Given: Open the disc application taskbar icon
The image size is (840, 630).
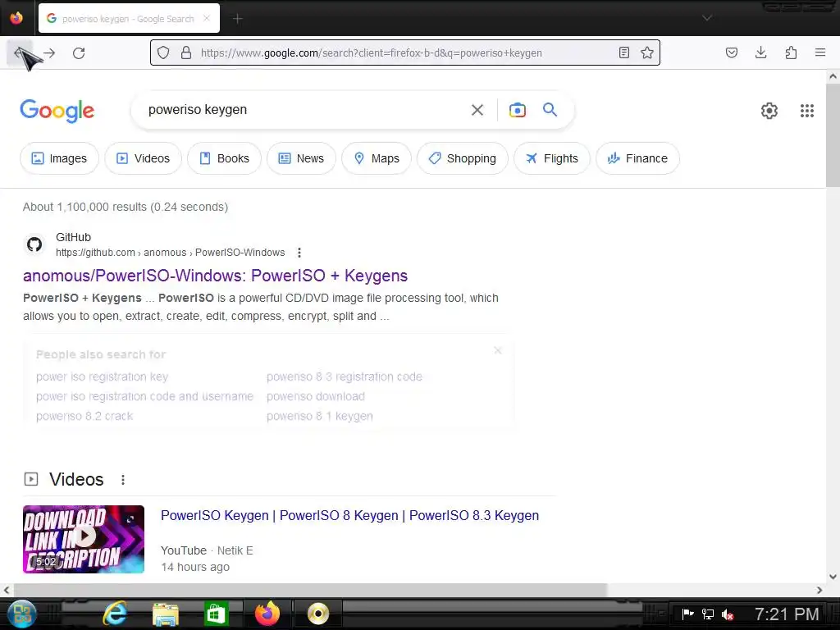Looking at the screenshot, I should (x=318, y=614).
